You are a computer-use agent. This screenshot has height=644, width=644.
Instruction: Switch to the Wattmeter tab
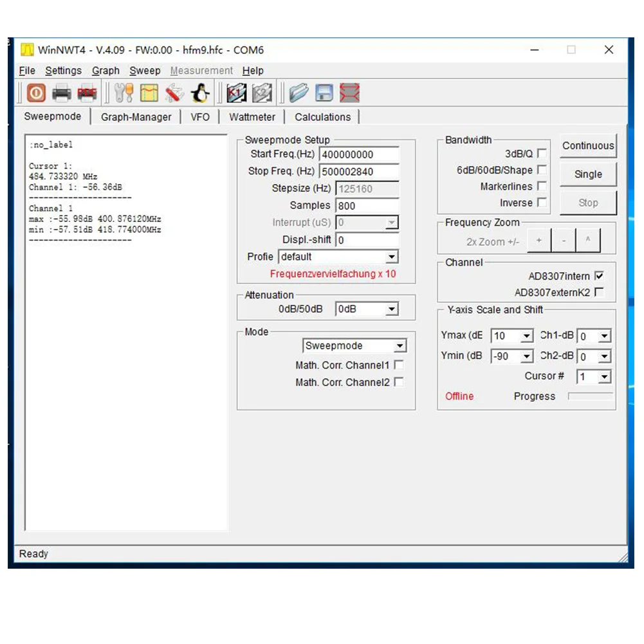point(252,117)
